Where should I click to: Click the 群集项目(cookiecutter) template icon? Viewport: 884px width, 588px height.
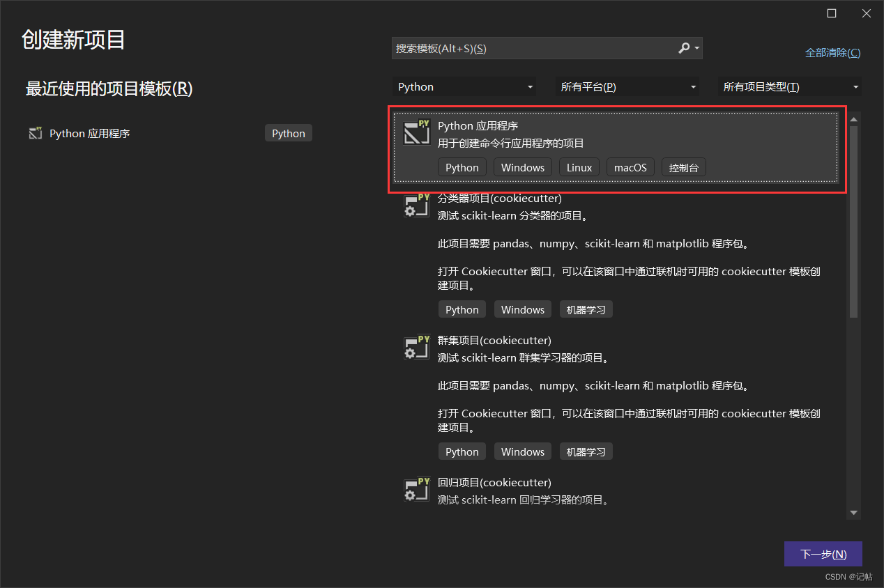[417, 348]
